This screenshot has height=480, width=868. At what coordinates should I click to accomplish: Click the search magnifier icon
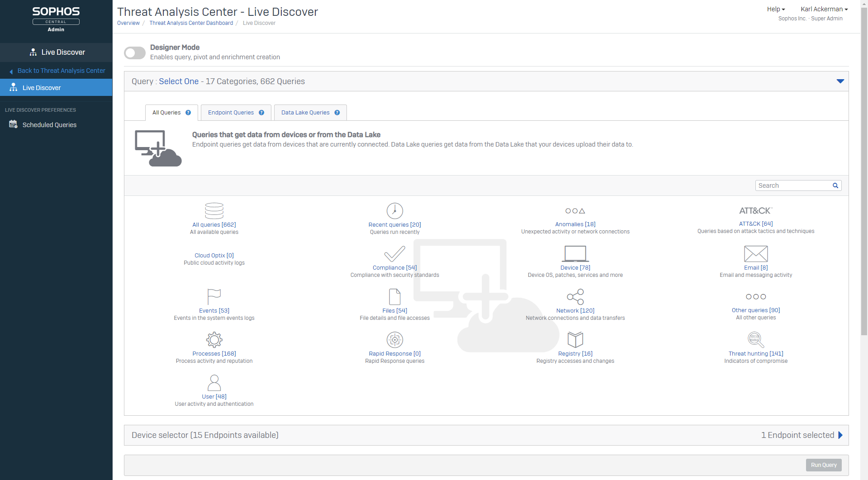tap(835, 185)
